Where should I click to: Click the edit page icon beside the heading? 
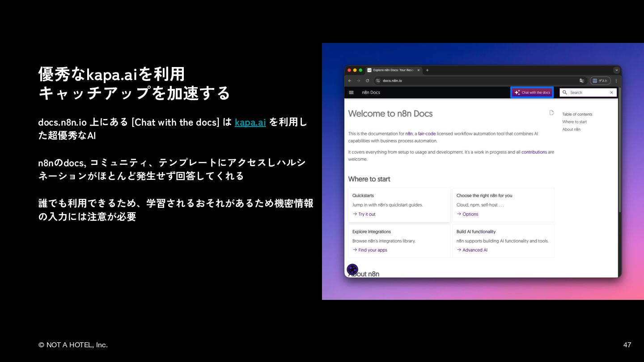coord(551,113)
